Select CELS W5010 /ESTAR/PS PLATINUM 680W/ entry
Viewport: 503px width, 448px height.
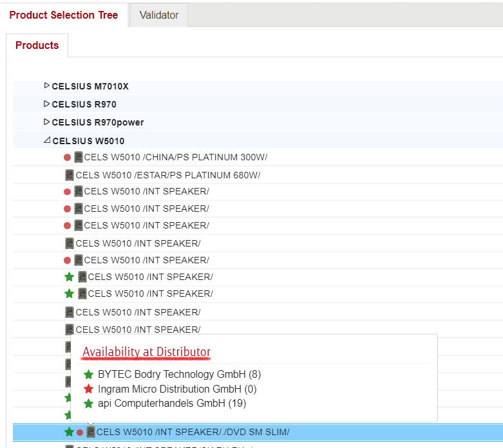(x=167, y=175)
